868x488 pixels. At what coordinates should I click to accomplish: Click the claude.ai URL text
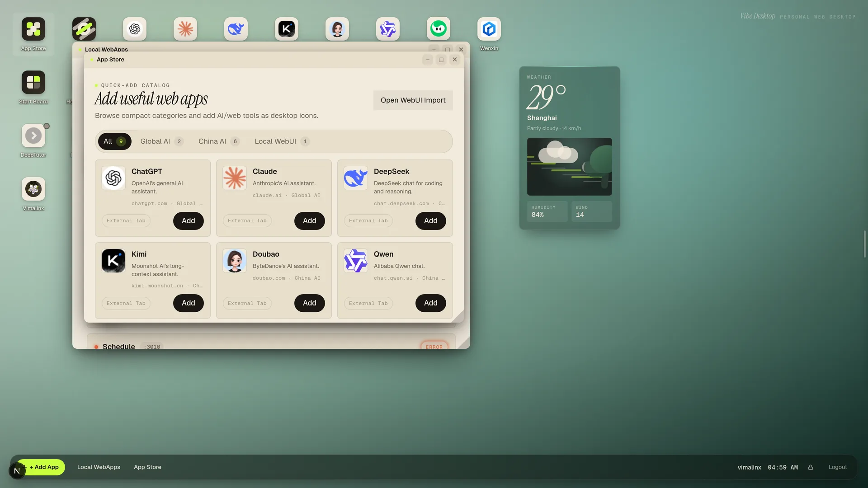pos(267,196)
